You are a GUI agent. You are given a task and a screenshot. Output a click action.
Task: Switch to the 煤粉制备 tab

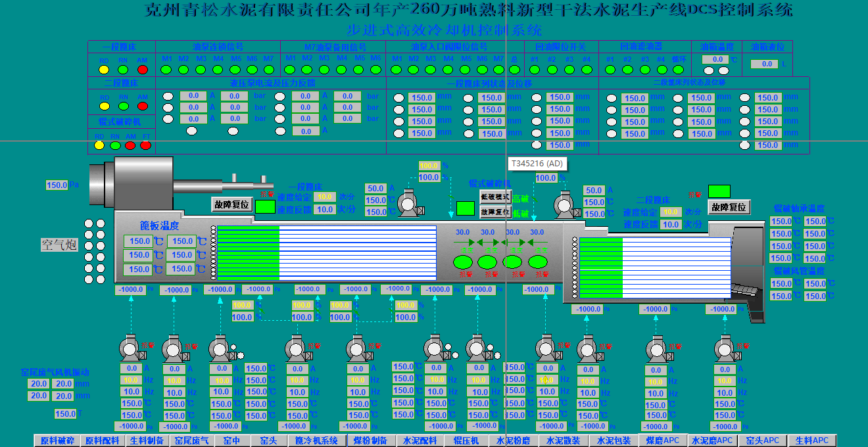coord(370,440)
